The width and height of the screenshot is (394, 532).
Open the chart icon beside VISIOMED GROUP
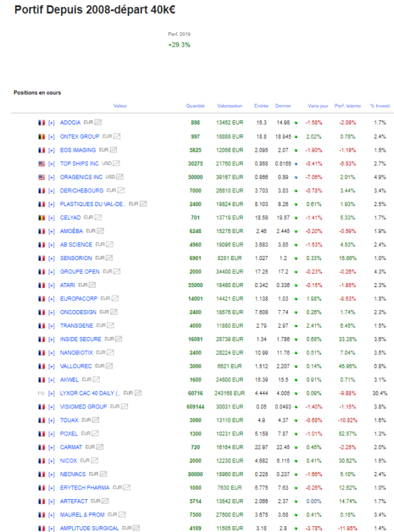click(124, 407)
